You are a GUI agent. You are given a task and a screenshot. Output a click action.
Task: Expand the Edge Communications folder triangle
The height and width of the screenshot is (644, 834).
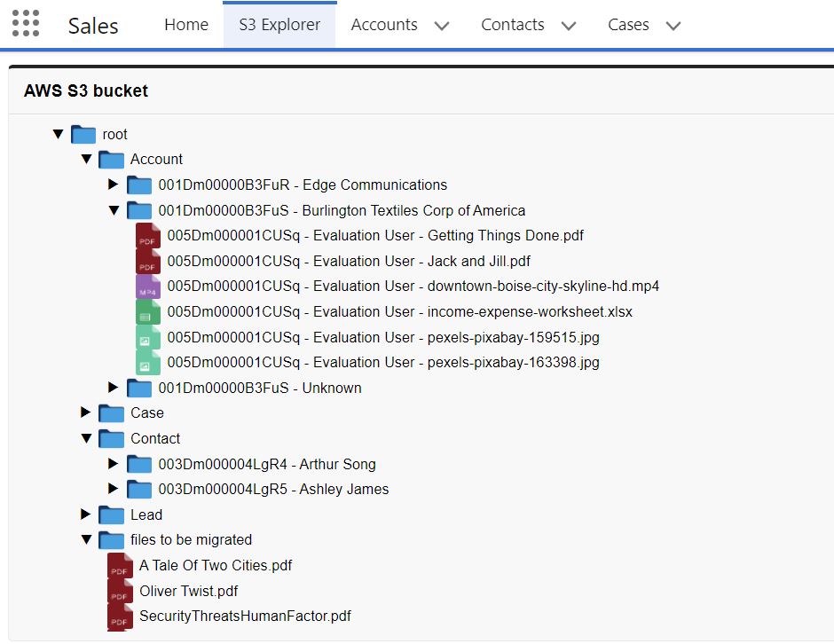pos(113,184)
